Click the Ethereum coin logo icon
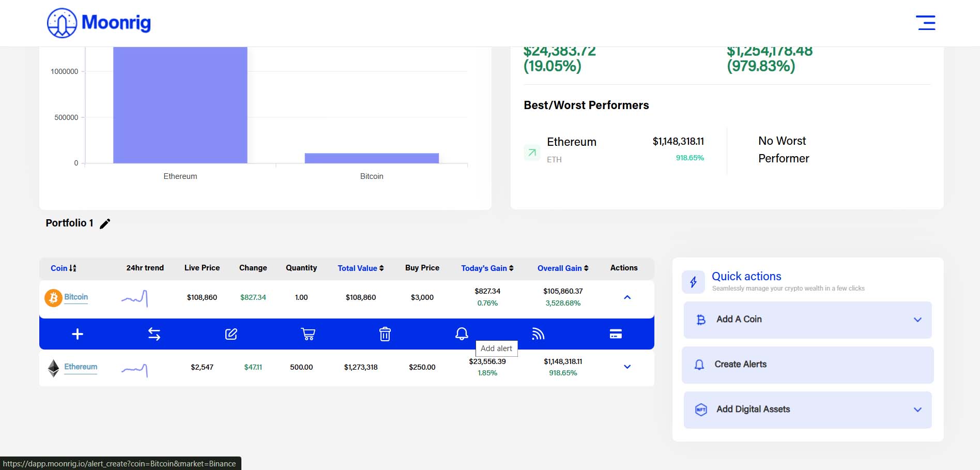The width and height of the screenshot is (980, 470). pos(53,368)
